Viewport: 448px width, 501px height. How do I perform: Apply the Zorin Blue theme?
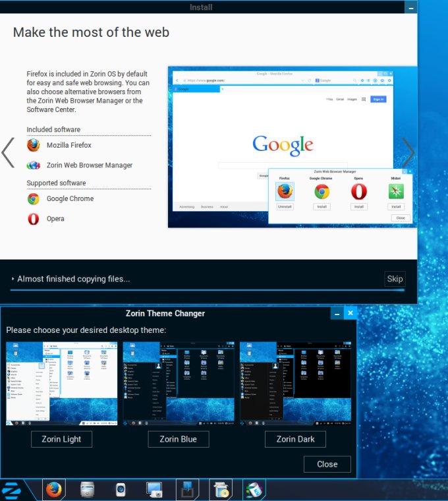[179, 439]
